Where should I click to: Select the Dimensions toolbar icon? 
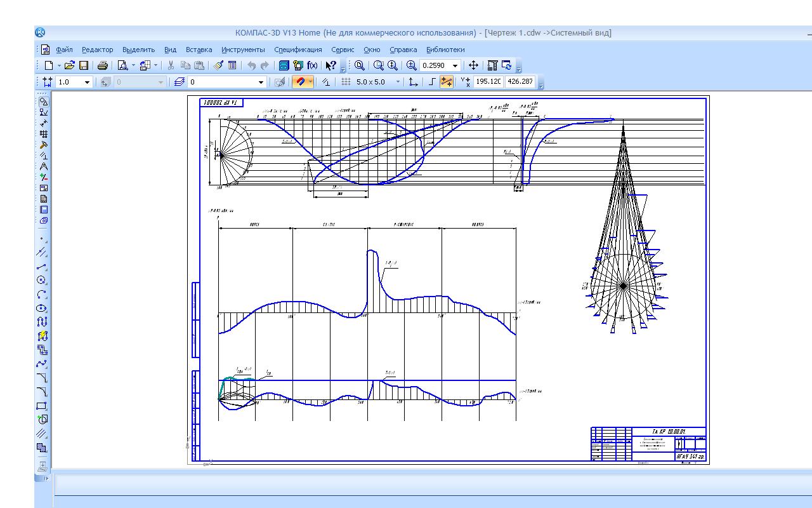click(43, 123)
